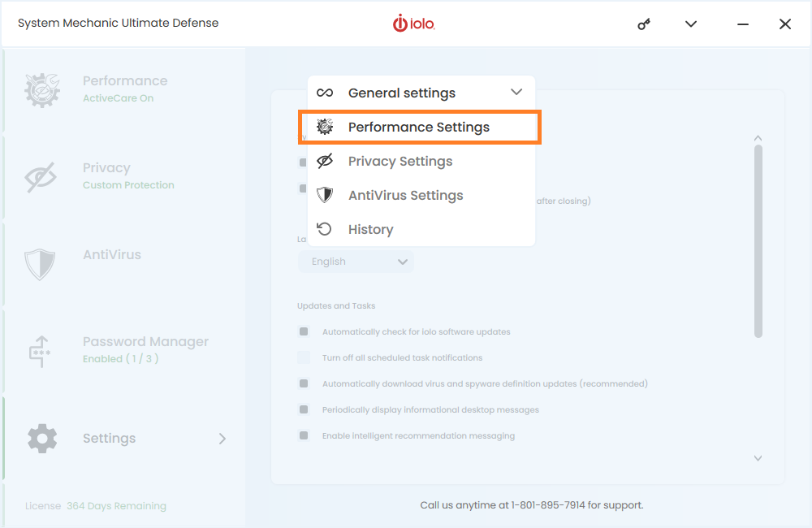Click the support phone number text
This screenshot has width=812, height=528.
click(548, 505)
